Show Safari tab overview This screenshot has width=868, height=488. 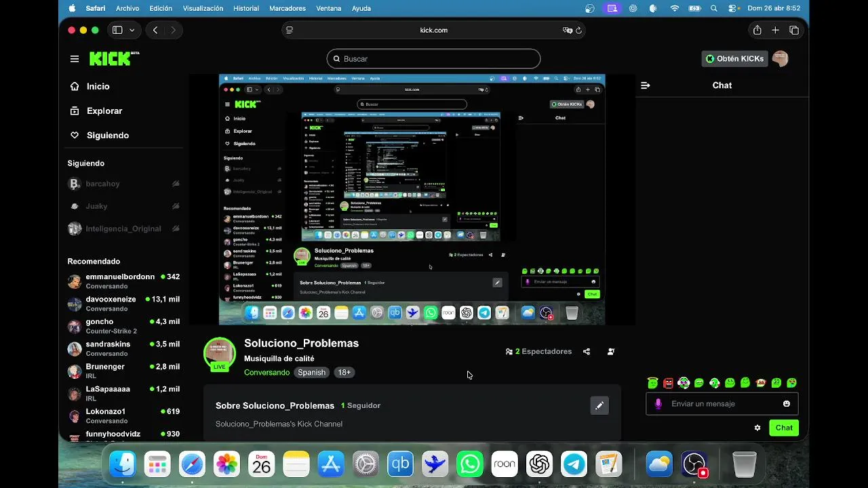click(x=794, y=30)
